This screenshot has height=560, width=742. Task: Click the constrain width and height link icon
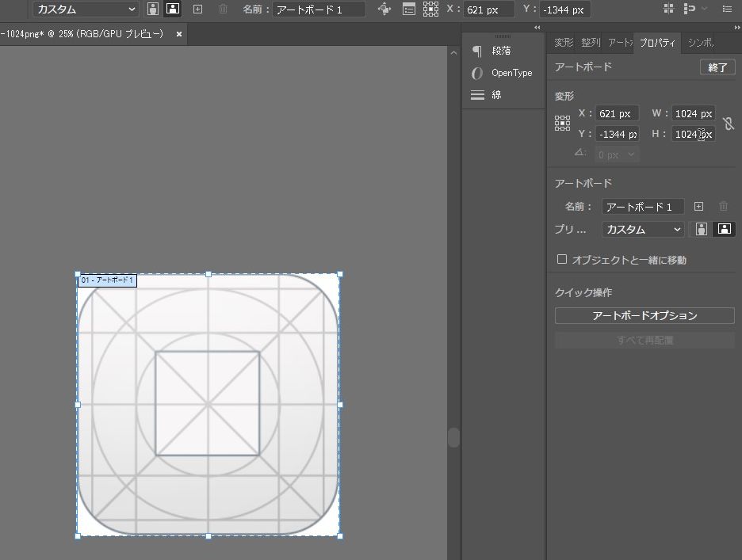point(729,124)
